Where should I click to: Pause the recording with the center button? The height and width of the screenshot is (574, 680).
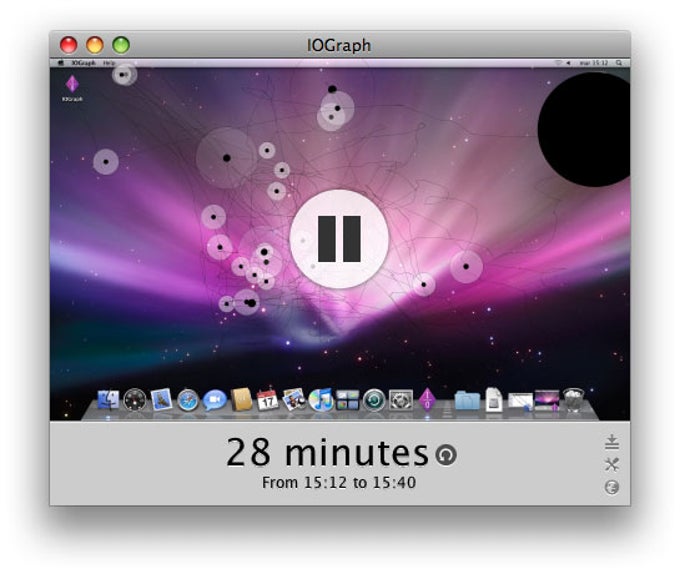coord(339,239)
